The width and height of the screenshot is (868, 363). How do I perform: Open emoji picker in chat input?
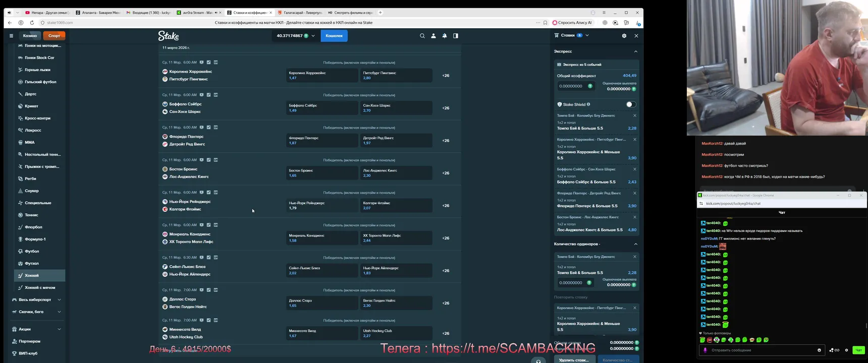pyautogui.click(x=819, y=350)
